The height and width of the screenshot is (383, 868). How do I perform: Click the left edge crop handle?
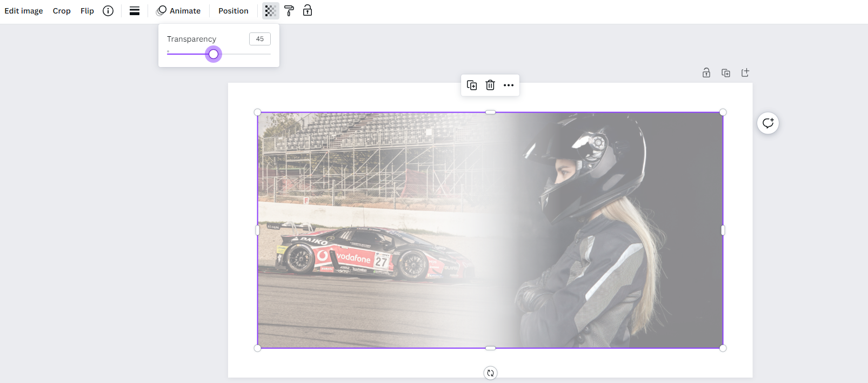258,230
